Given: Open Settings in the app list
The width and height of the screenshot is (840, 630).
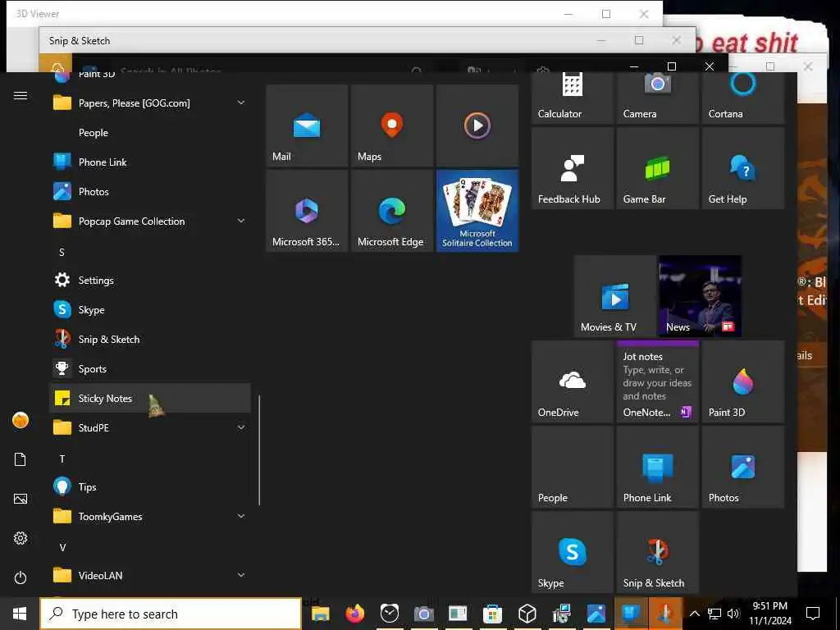Looking at the screenshot, I should [x=150, y=280].
